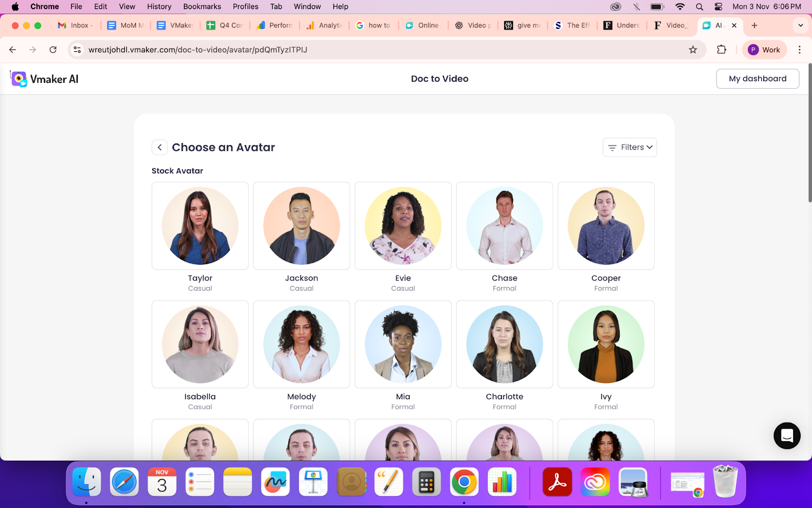Expand the Filters dropdown
This screenshot has width=812, height=508.
630,147
